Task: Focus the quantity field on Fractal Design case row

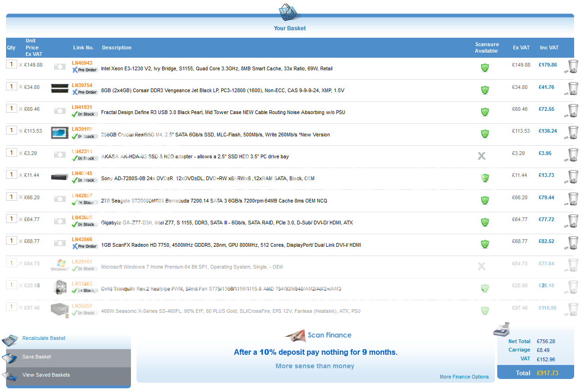Action: click(12, 108)
